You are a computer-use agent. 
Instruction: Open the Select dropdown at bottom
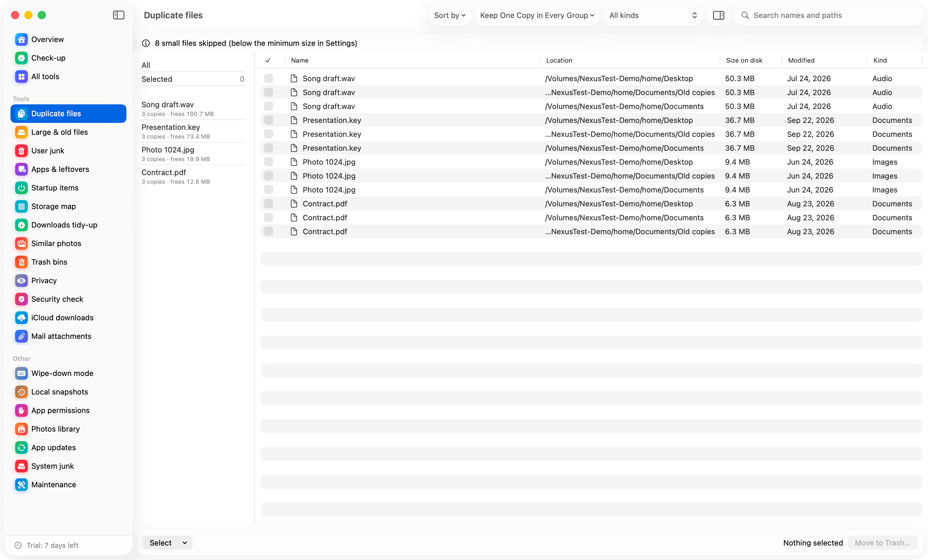coord(168,543)
